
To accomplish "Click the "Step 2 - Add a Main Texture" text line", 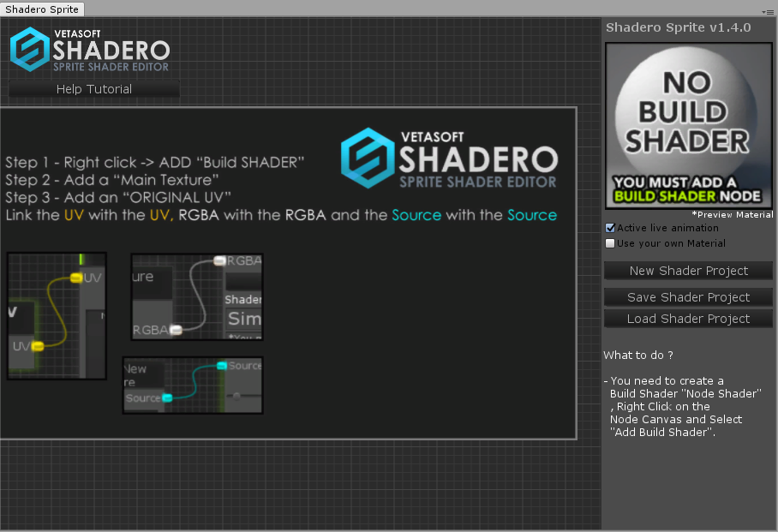I will 111,180.
